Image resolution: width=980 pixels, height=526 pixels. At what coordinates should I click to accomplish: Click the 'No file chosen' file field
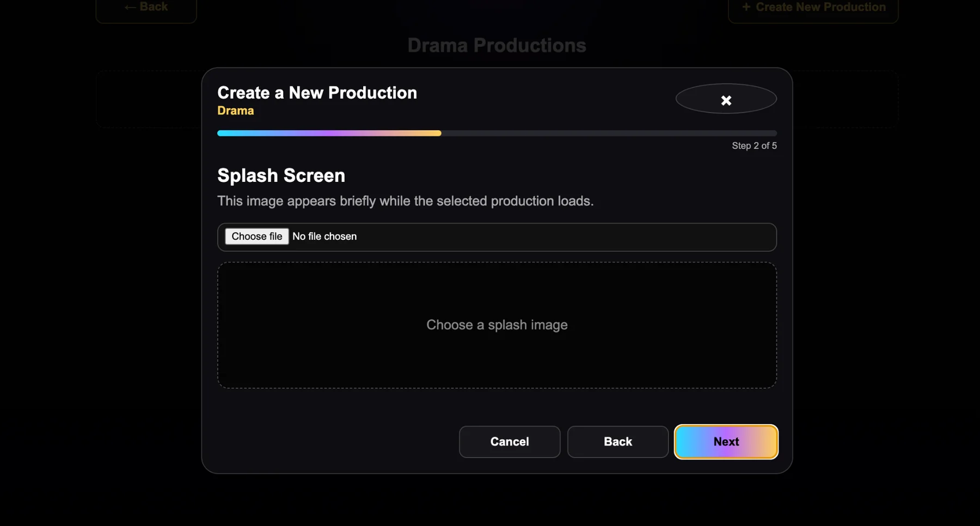click(497, 237)
